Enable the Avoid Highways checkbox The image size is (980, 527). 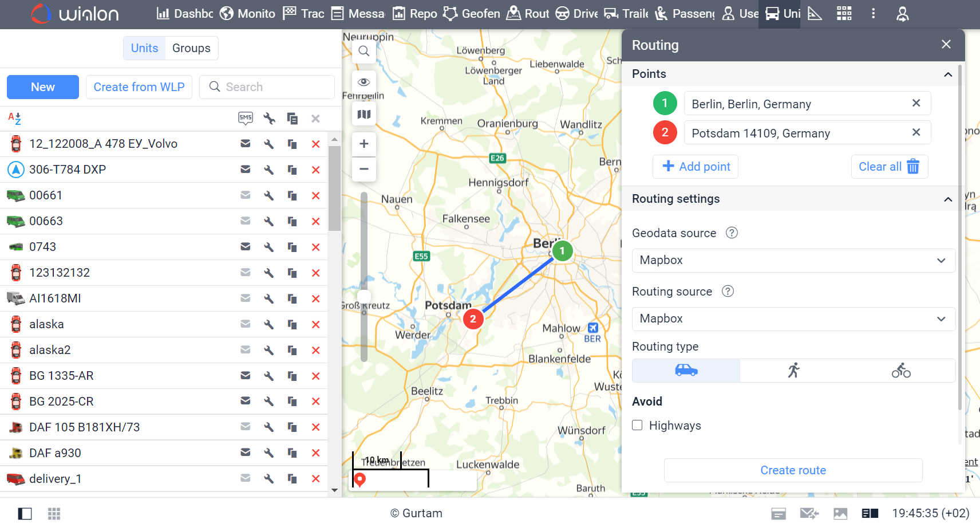[637, 425]
